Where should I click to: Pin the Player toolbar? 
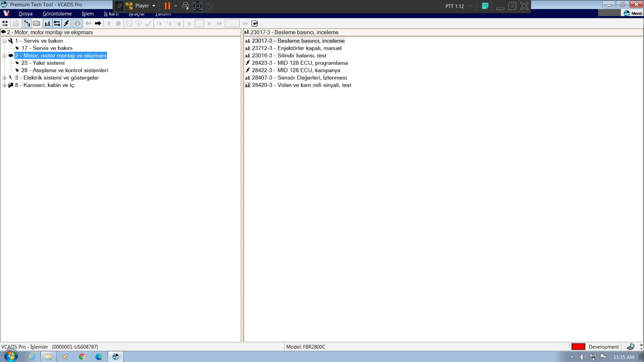(x=119, y=6)
